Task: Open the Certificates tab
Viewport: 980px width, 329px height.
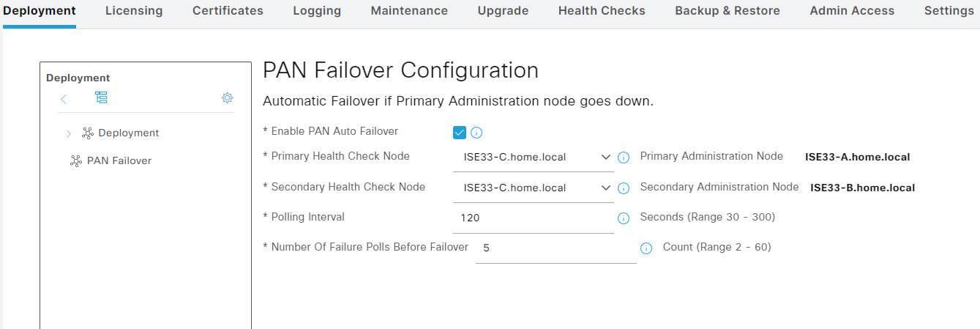Action: [x=228, y=11]
